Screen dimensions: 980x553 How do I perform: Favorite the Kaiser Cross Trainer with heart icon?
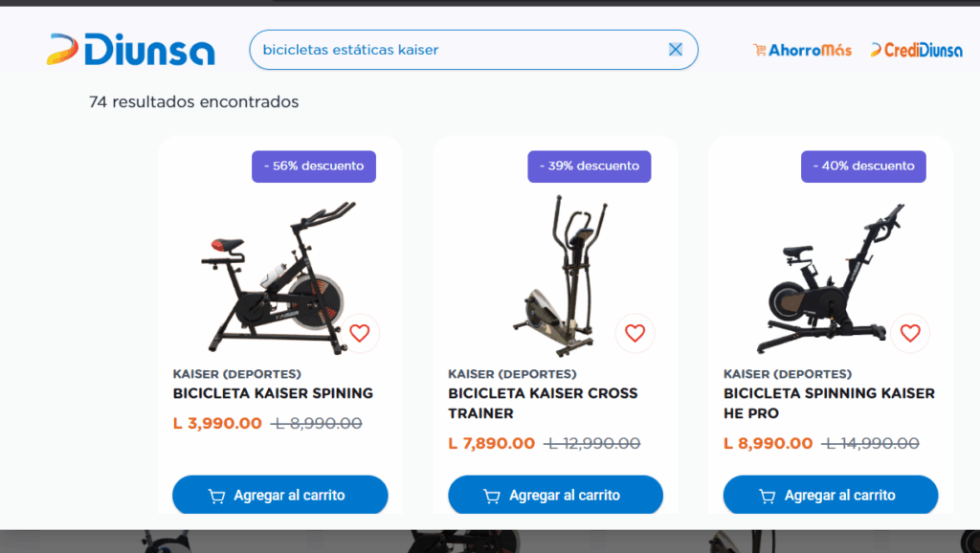[635, 333]
